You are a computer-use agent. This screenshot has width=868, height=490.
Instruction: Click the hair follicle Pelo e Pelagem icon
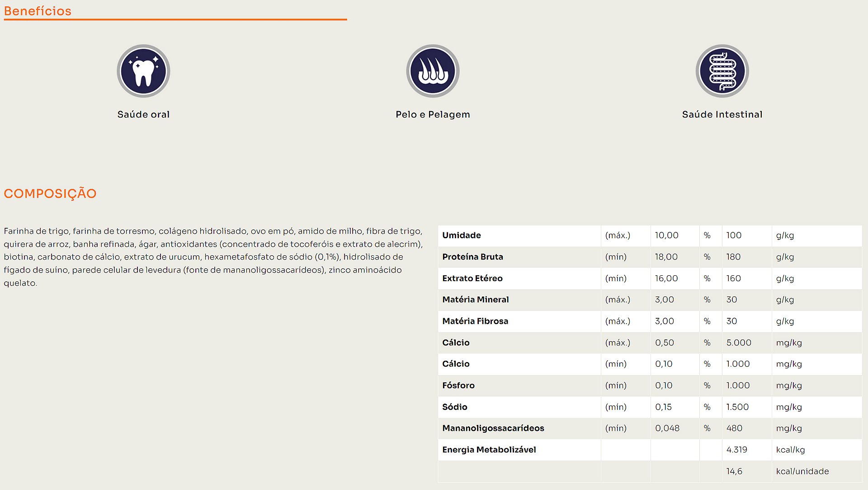pos(433,71)
